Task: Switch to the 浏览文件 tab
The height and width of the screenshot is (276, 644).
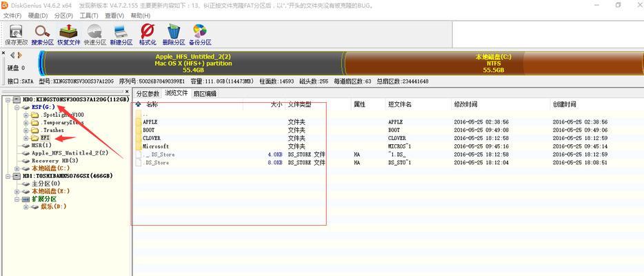Action: 177,93
